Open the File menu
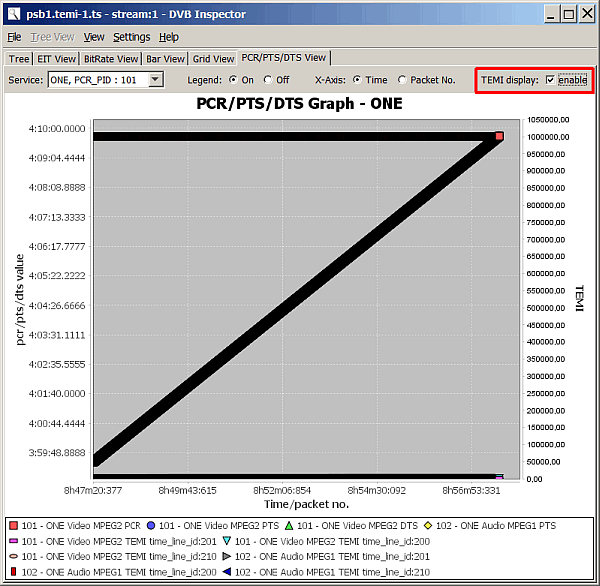The height and width of the screenshot is (586, 600). (x=14, y=37)
